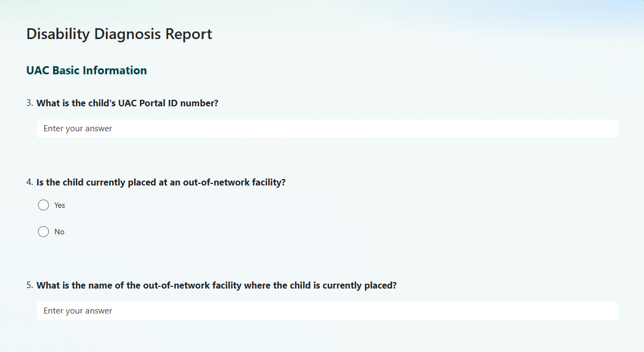644x352 pixels.
Task: Click the "Yes" option label text
Action: (60, 205)
